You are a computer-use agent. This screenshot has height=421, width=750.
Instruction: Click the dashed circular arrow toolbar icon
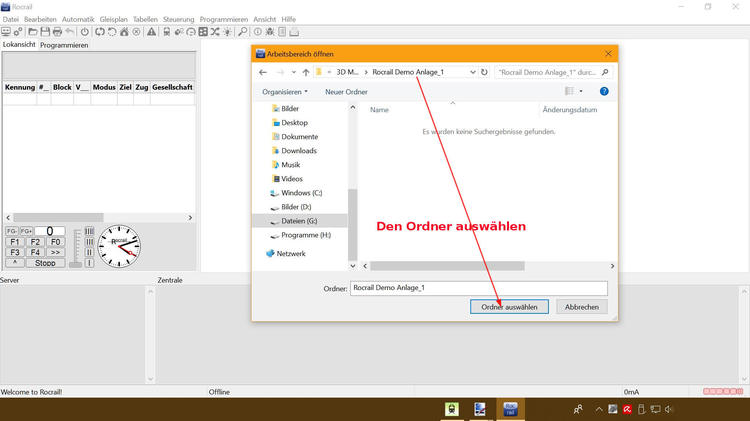click(x=112, y=32)
